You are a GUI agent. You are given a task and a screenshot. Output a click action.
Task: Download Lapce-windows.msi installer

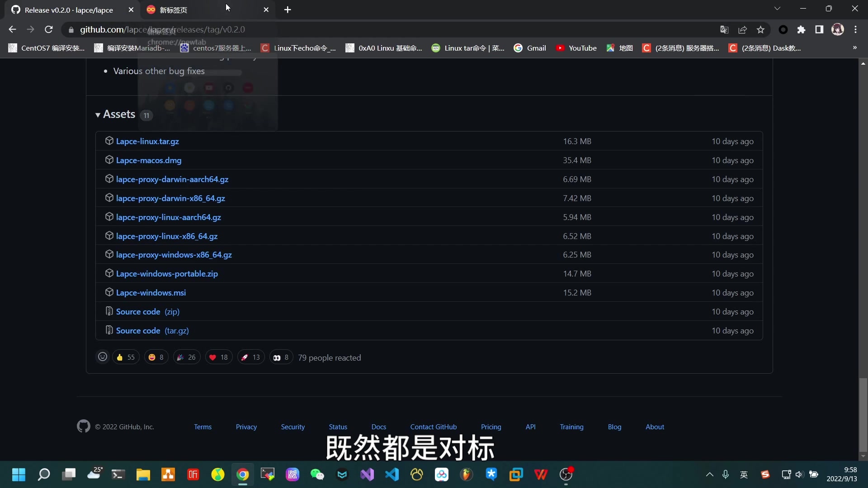click(x=151, y=292)
